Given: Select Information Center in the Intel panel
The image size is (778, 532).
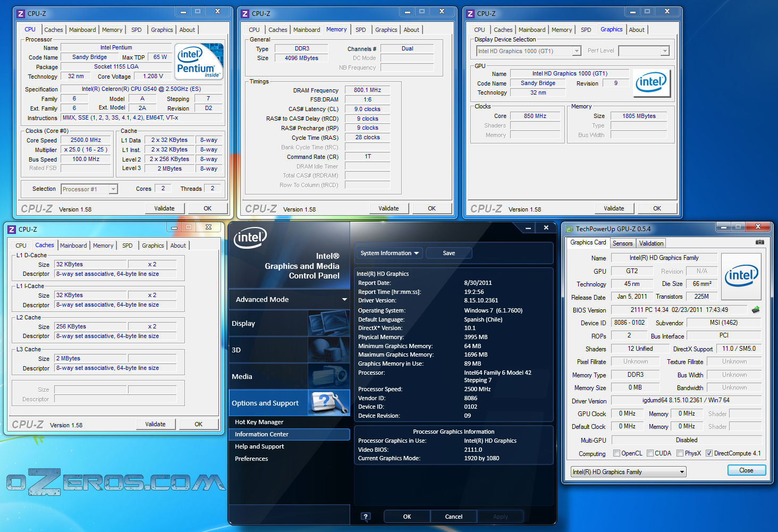Looking at the screenshot, I should (289, 434).
